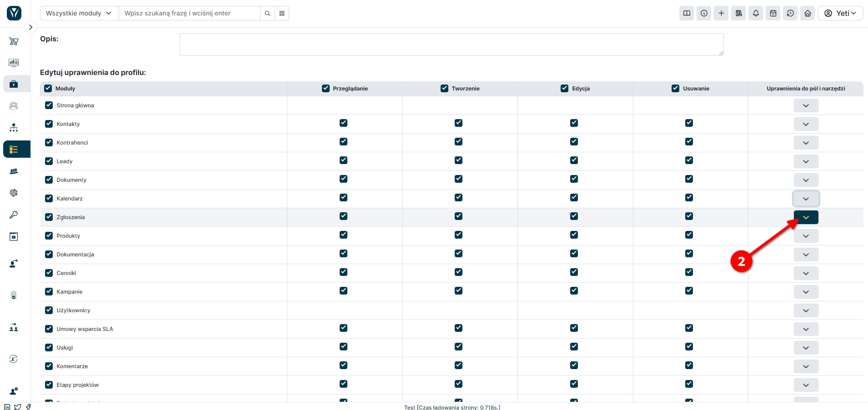868x410 pixels.
Task: Click the search phrase input field
Action: [190, 13]
